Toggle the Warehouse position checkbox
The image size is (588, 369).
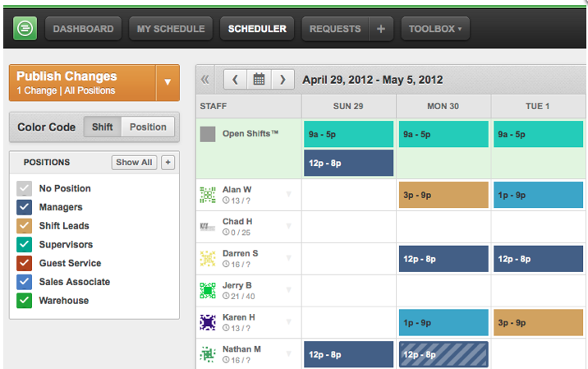(24, 301)
